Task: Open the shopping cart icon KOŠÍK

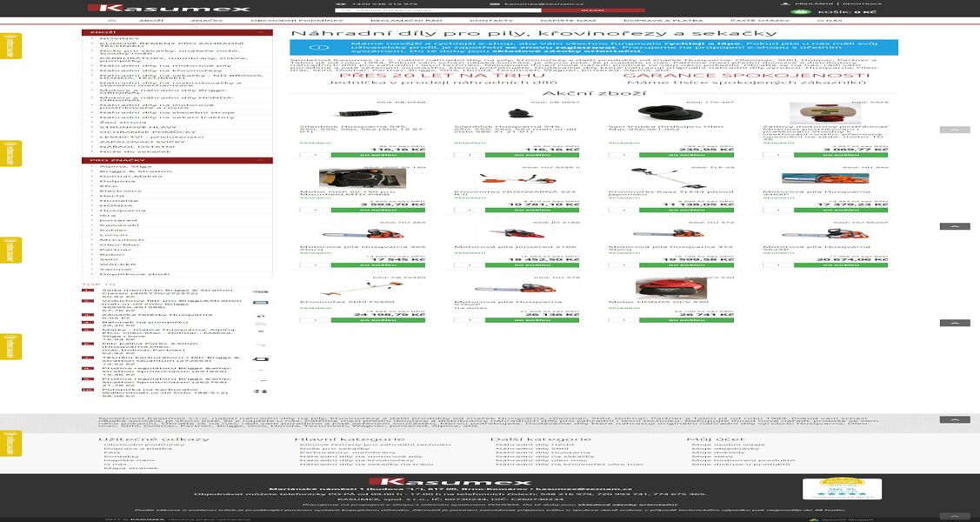Action: click(x=801, y=12)
